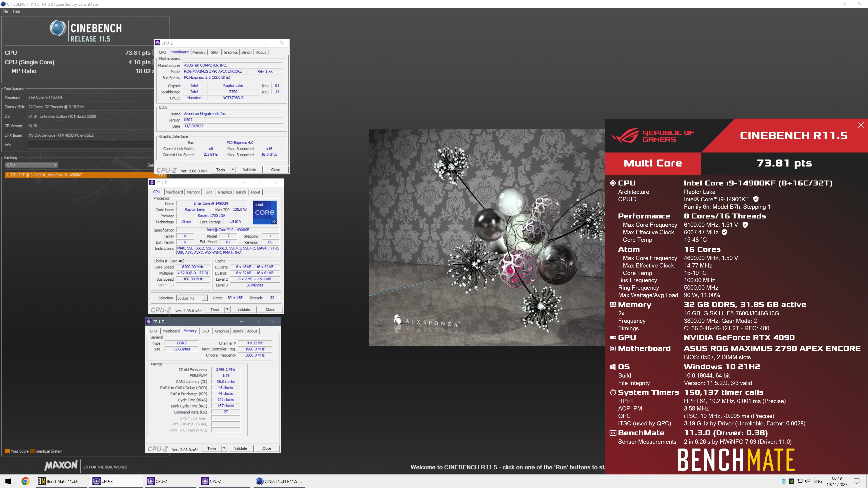Screen dimensions: 868x488
Task: Open network status tray icon
Action: coord(800,481)
